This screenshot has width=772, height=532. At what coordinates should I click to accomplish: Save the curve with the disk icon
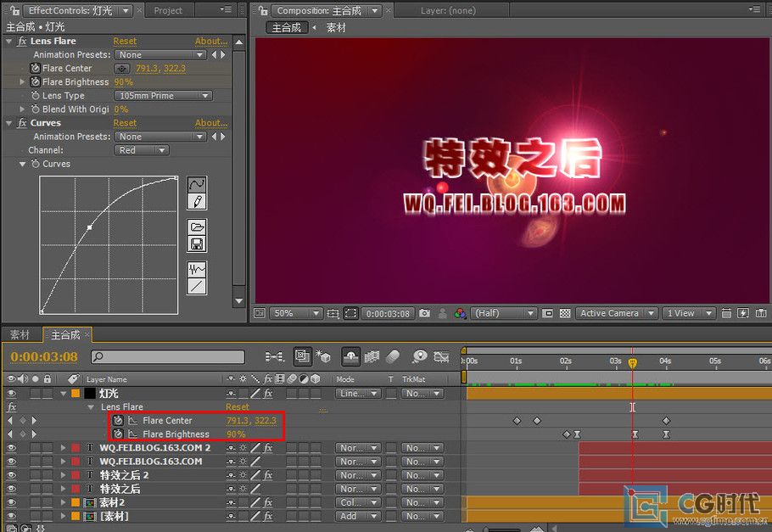point(197,244)
